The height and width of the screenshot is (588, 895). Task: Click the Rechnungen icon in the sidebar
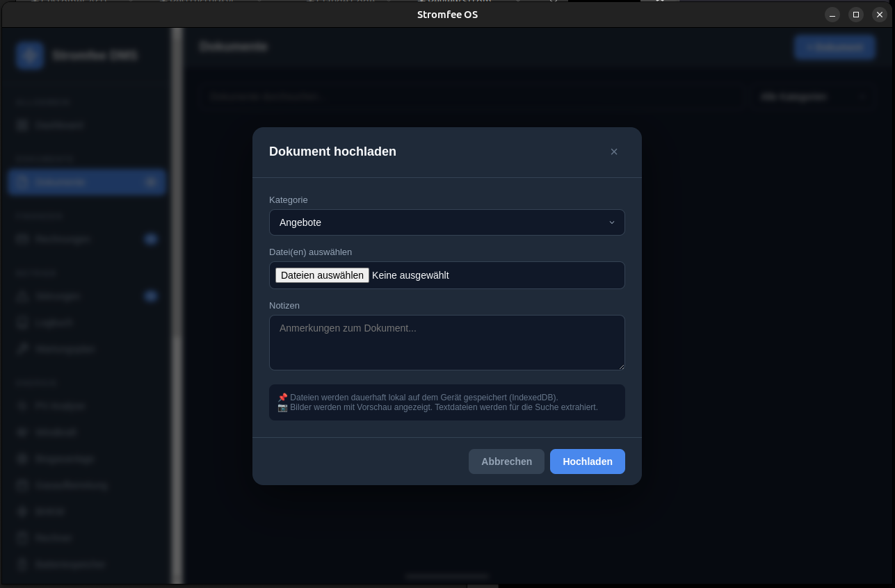pyautogui.click(x=22, y=239)
